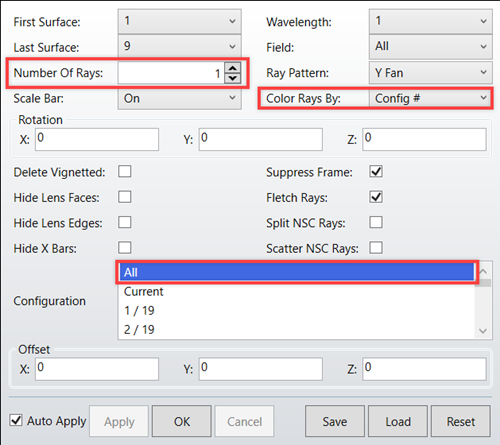Click the Save button
Viewport: 500px width, 445px height.
[x=335, y=421]
